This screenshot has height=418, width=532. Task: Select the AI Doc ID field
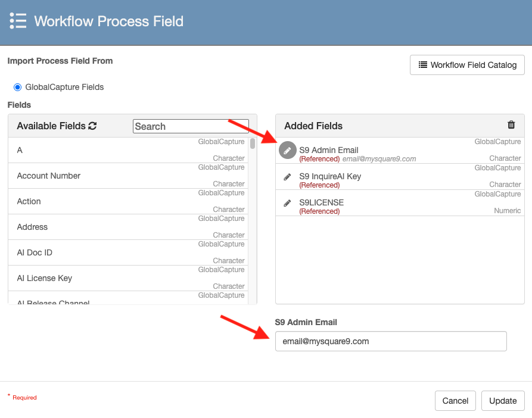(x=35, y=252)
